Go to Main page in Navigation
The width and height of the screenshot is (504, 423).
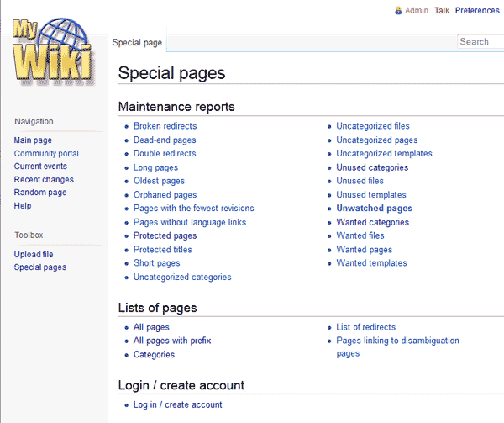coord(33,140)
